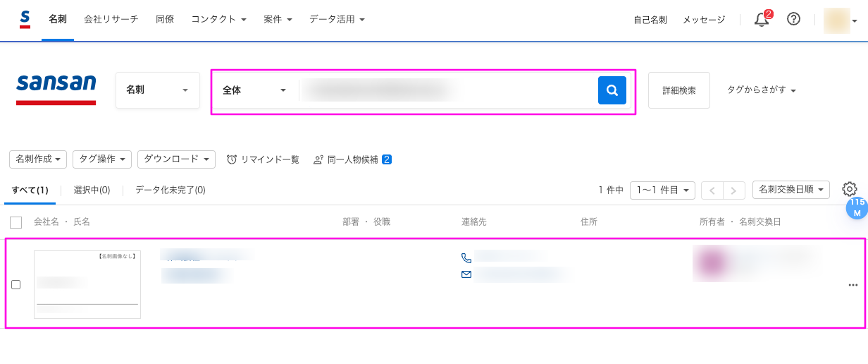868x364 pixels.
Task: Open the リマインド一覧 reminder list
Action: (263, 159)
